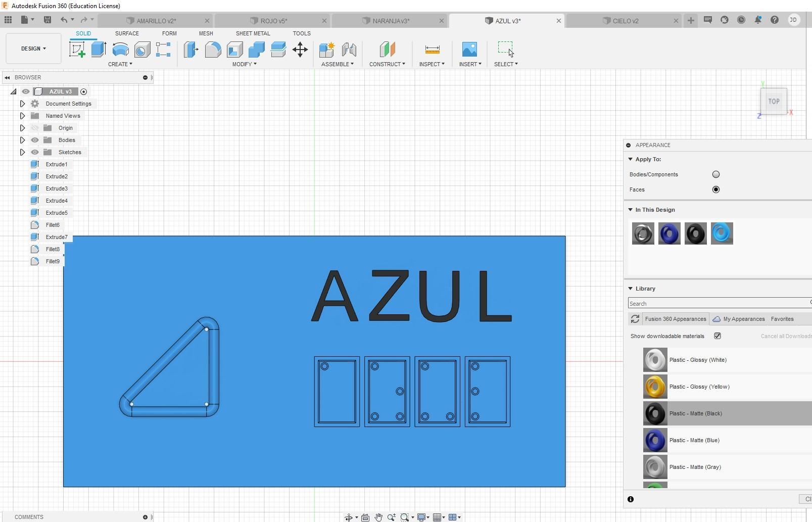Screen dimensions: 812x522
Task: Toggle visibility of AZUL v3 component
Action: (26, 91)
